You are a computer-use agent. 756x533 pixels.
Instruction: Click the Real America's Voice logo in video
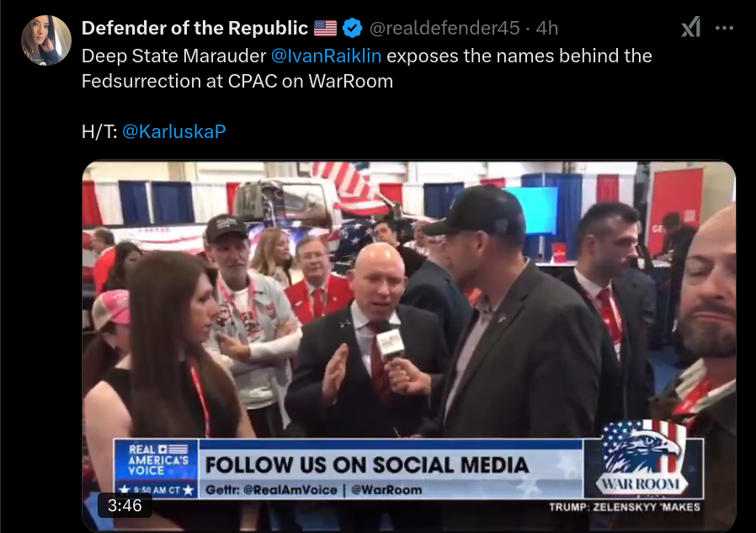click(157, 460)
